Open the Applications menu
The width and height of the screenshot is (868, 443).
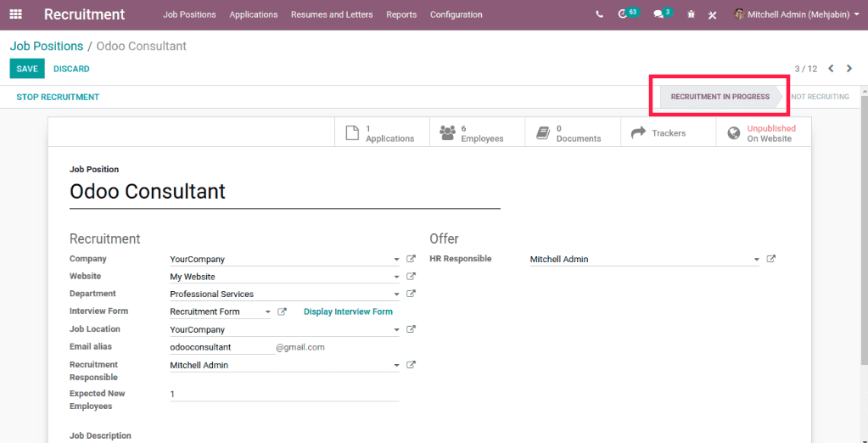tap(254, 14)
